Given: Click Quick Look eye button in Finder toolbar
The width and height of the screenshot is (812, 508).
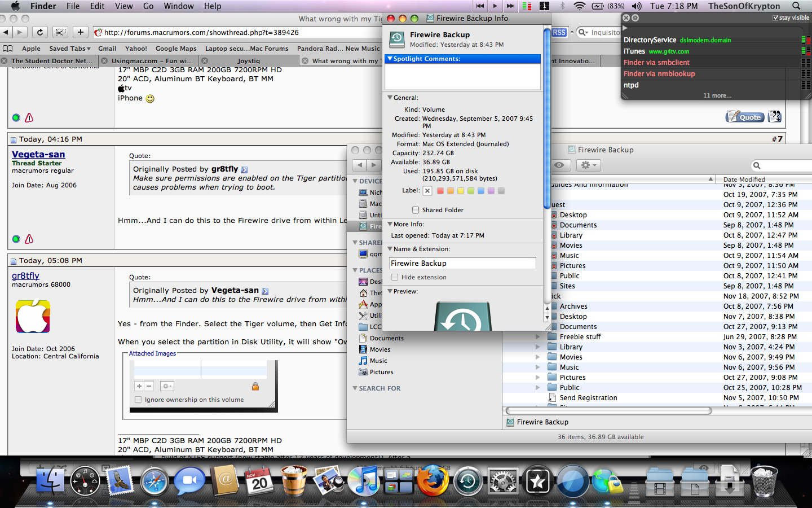Looking at the screenshot, I should pos(559,165).
